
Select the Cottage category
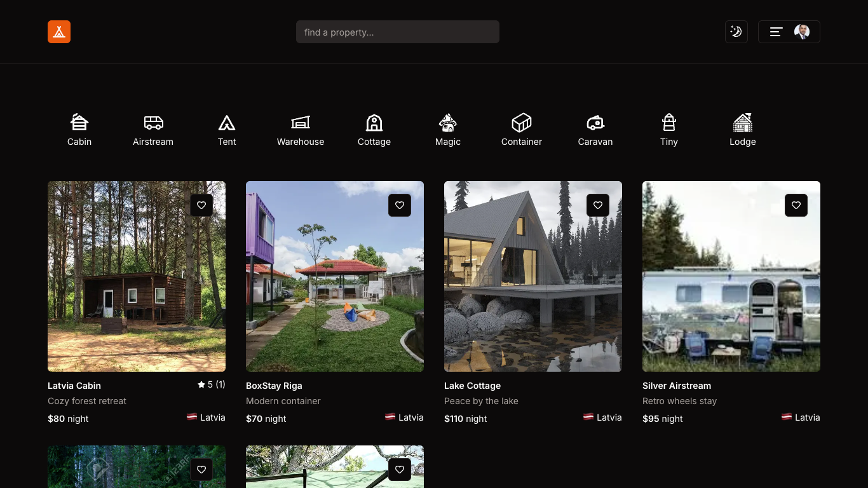coord(374,130)
